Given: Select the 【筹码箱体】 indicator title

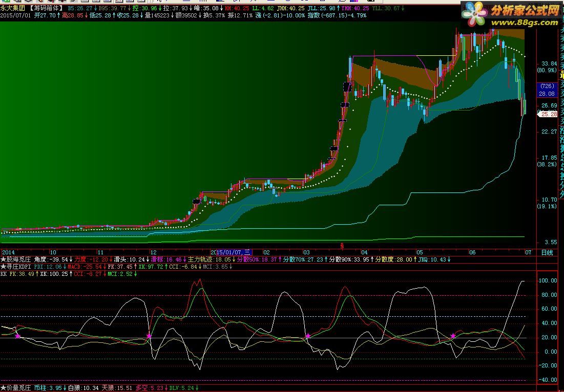Looking at the screenshot, I should coord(46,8).
